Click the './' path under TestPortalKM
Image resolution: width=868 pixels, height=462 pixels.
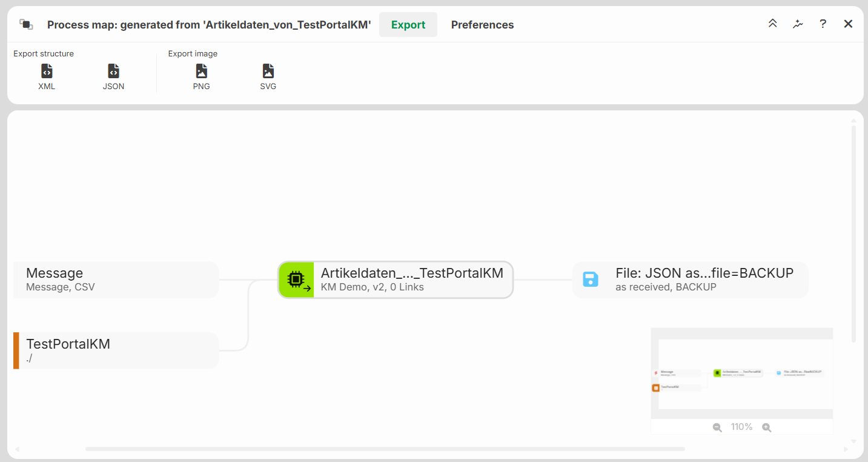coord(30,358)
